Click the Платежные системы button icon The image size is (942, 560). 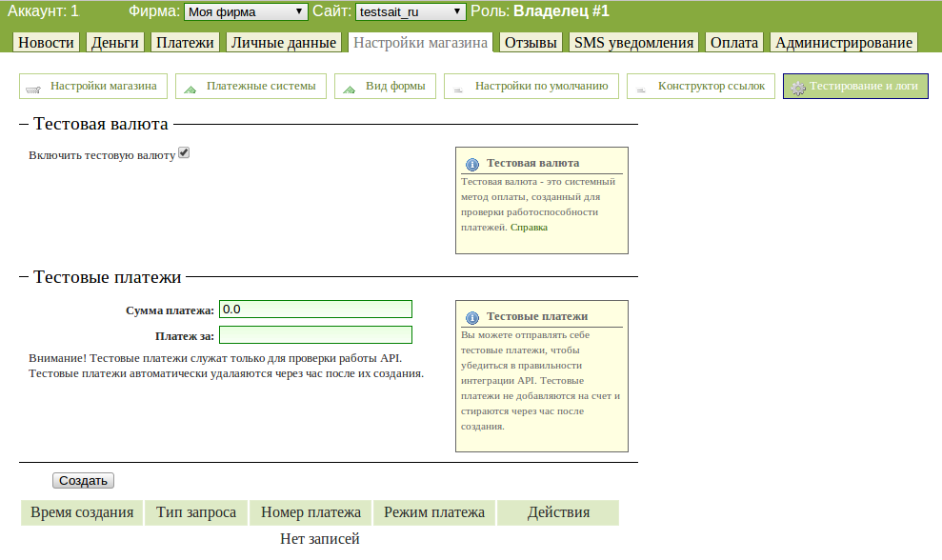pyautogui.click(x=190, y=88)
